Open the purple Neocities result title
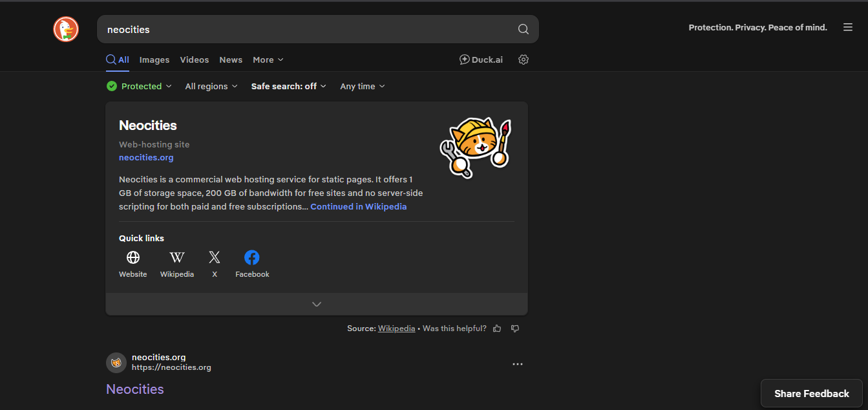 tap(135, 389)
